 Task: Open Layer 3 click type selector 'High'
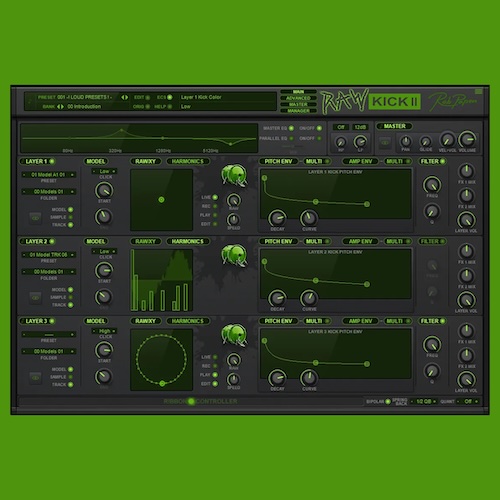tap(104, 331)
